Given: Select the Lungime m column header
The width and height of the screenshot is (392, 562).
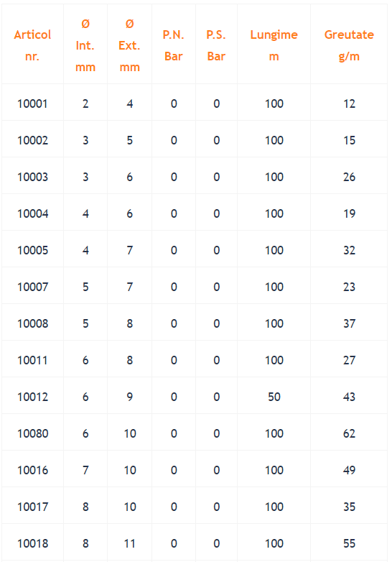Looking at the screenshot, I should [x=274, y=45].
